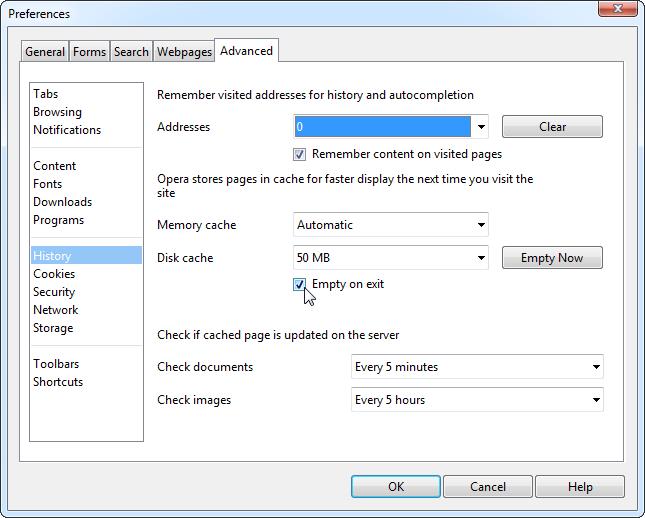Switch to the General tab

tap(45, 52)
